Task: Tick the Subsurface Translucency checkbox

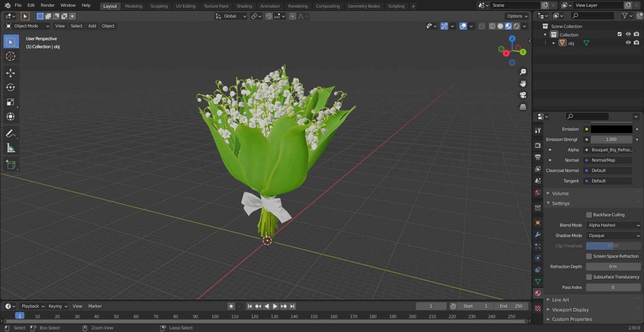Action: pos(589,277)
